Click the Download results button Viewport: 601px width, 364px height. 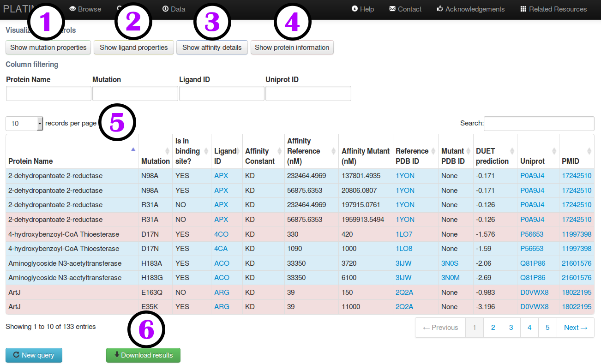[x=143, y=355]
